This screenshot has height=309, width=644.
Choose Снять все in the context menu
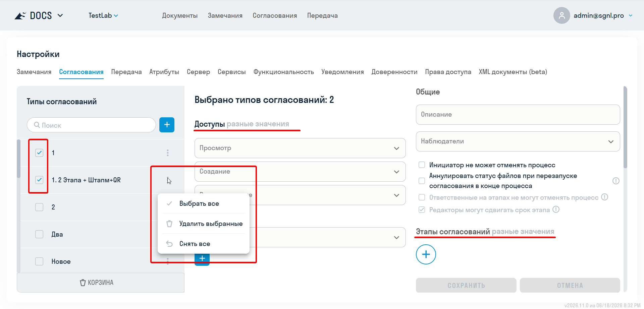204,244
